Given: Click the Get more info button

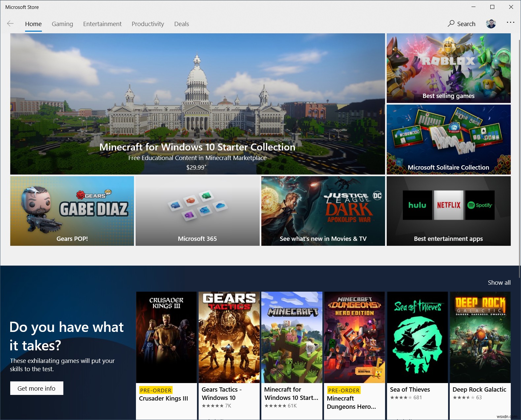Looking at the screenshot, I should tap(37, 388).
